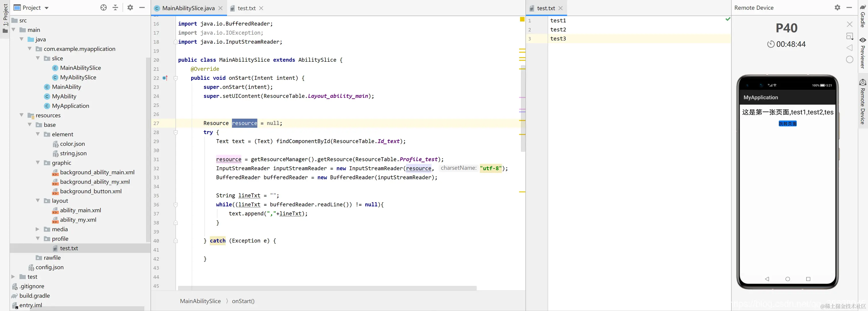868x311 pixels.
Task: Click the device resize/window mode icon
Action: click(849, 36)
